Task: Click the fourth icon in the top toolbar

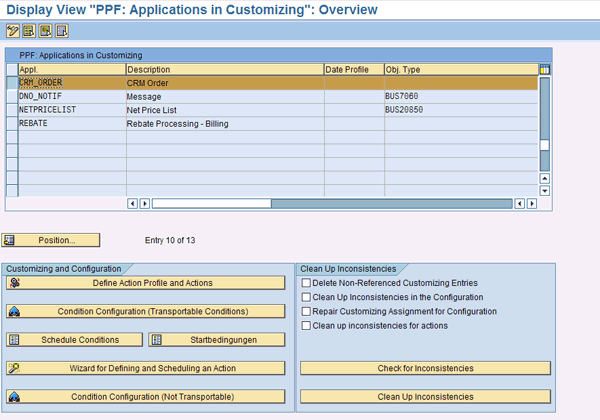Action: 61,30
